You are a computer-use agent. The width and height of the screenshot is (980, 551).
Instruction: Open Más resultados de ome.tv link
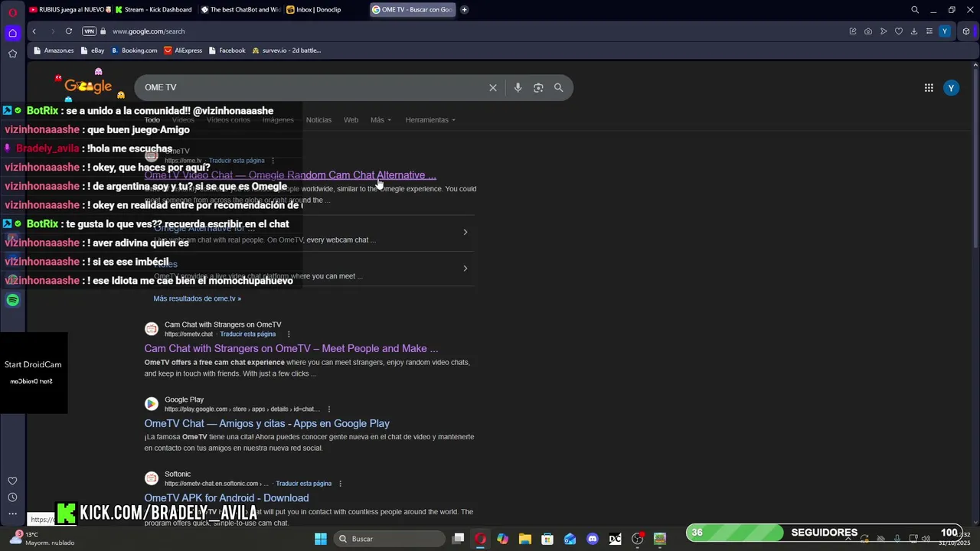(197, 298)
